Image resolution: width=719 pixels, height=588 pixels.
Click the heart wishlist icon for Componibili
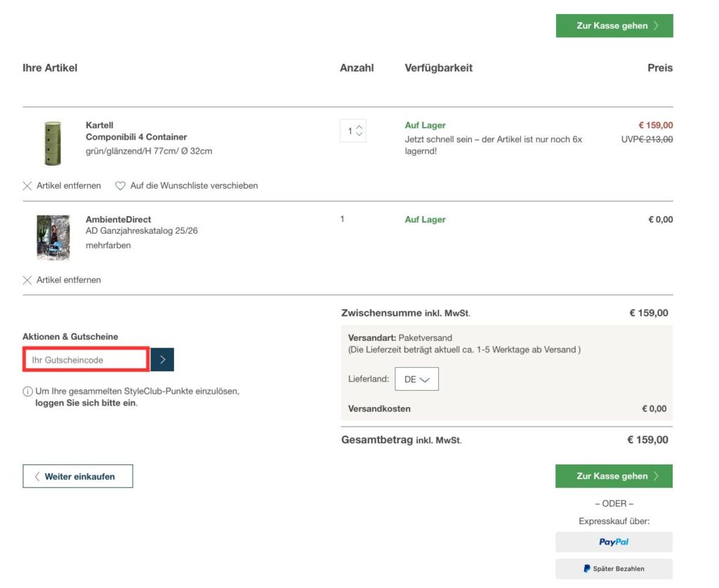click(x=120, y=186)
